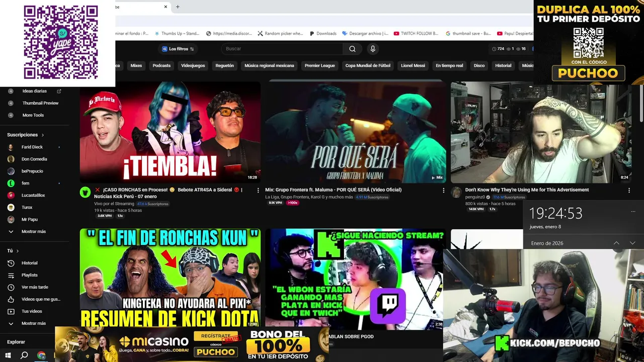The width and height of the screenshot is (644, 362).
Task: Close the current Chrome tab
Action: [x=166, y=7]
